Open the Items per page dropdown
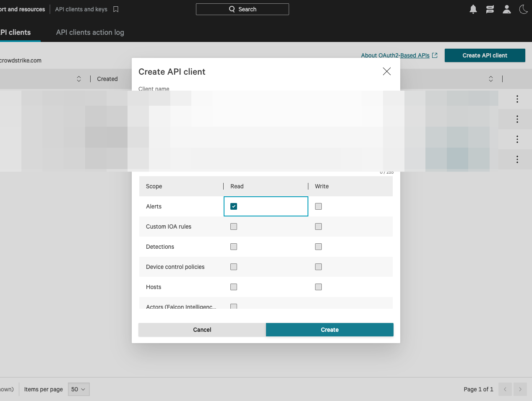Image resolution: width=532 pixels, height=401 pixels. (x=78, y=389)
